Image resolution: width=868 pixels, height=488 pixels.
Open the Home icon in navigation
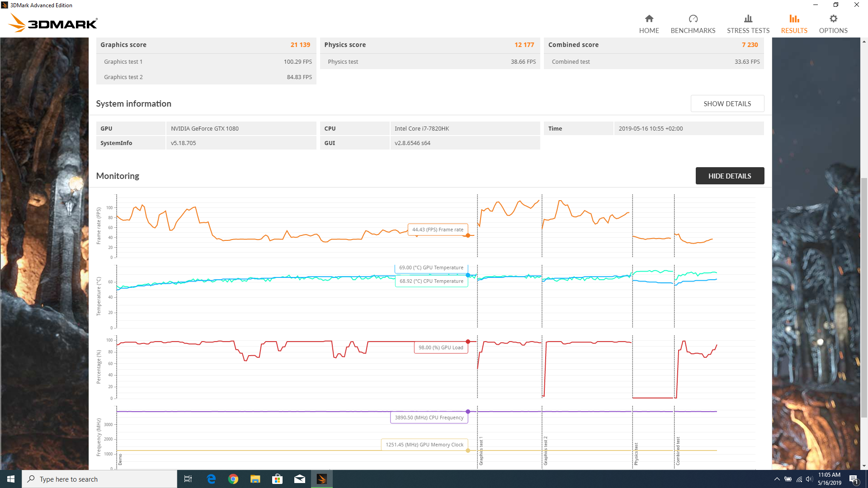click(649, 19)
